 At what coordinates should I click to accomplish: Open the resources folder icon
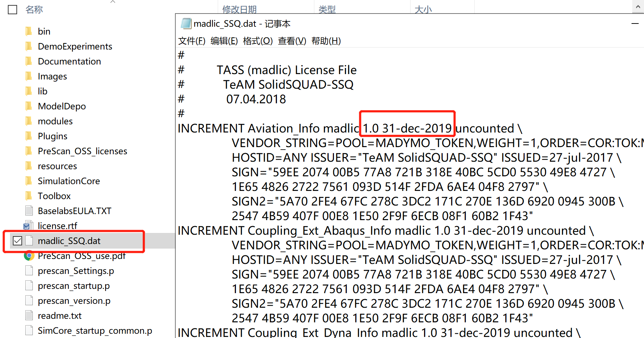(29, 166)
